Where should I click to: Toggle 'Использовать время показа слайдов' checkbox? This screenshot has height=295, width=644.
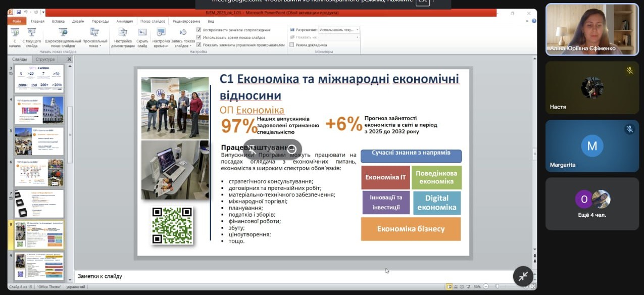199,37
